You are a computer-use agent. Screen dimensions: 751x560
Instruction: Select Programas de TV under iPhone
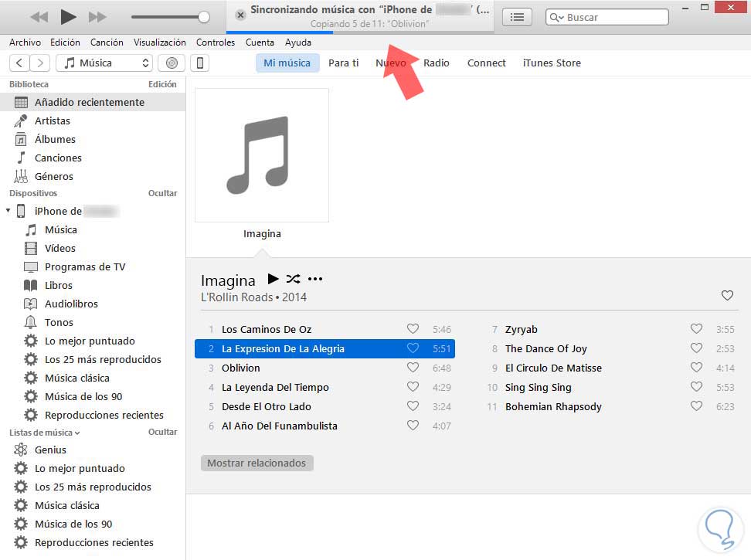[x=93, y=267]
